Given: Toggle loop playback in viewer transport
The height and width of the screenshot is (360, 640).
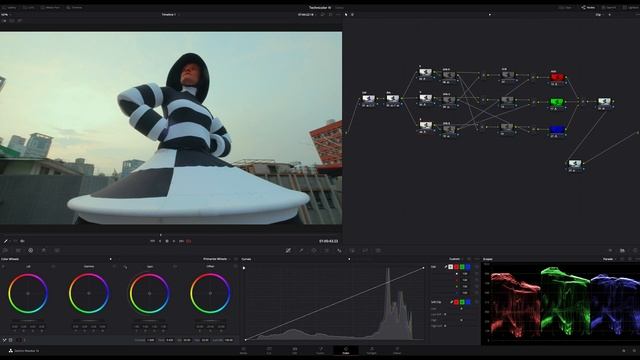Looking at the screenshot, I should [x=189, y=241].
